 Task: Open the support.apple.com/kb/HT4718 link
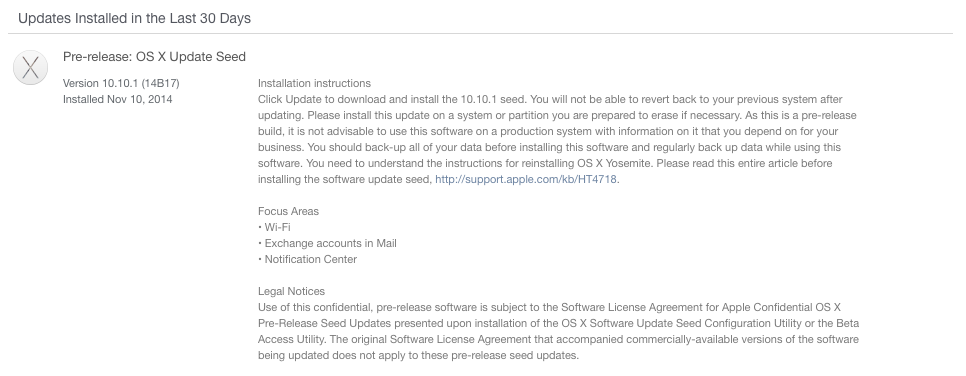click(526, 179)
